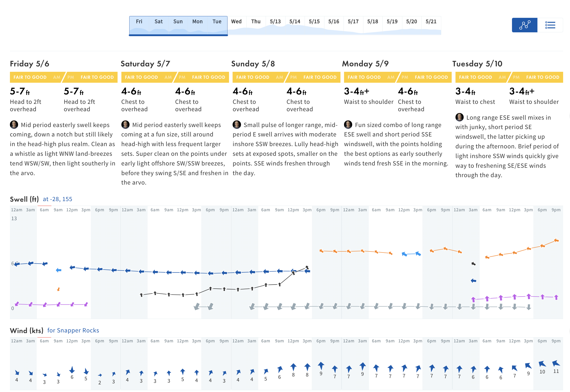Click forecaster avatar in Tuesday's report

[x=460, y=117]
